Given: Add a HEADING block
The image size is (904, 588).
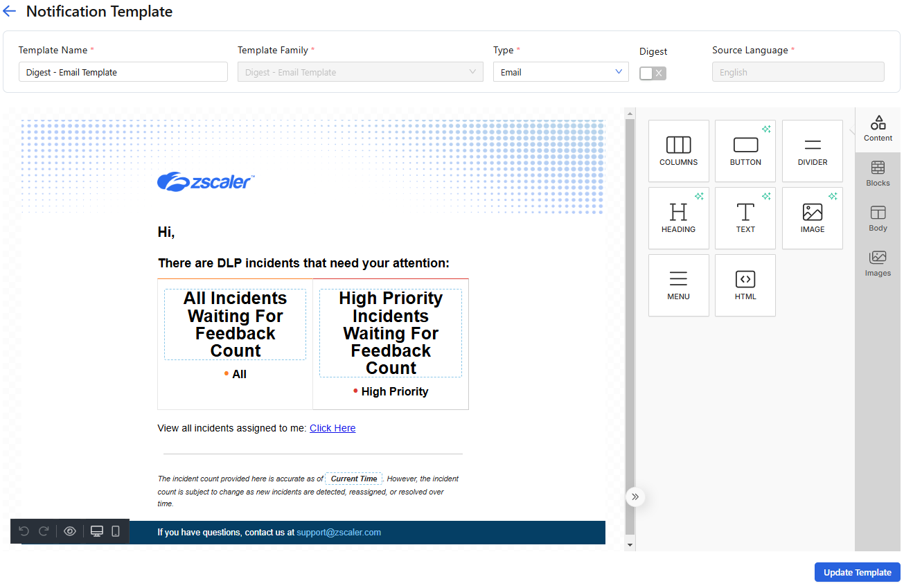Looking at the screenshot, I should tap(678, 217).
